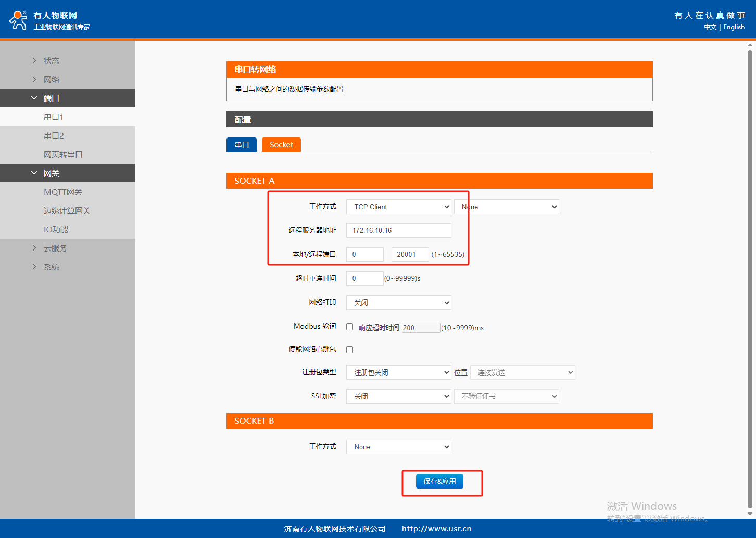
Task: Open the 注册包类型 dropdown
Action: point(399,372)
